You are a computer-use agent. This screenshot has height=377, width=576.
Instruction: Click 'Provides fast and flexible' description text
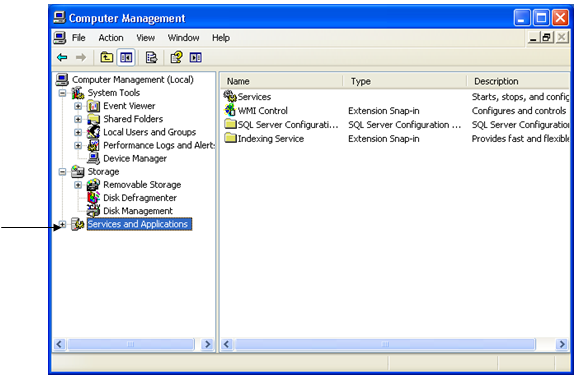(x=520, y=139)
